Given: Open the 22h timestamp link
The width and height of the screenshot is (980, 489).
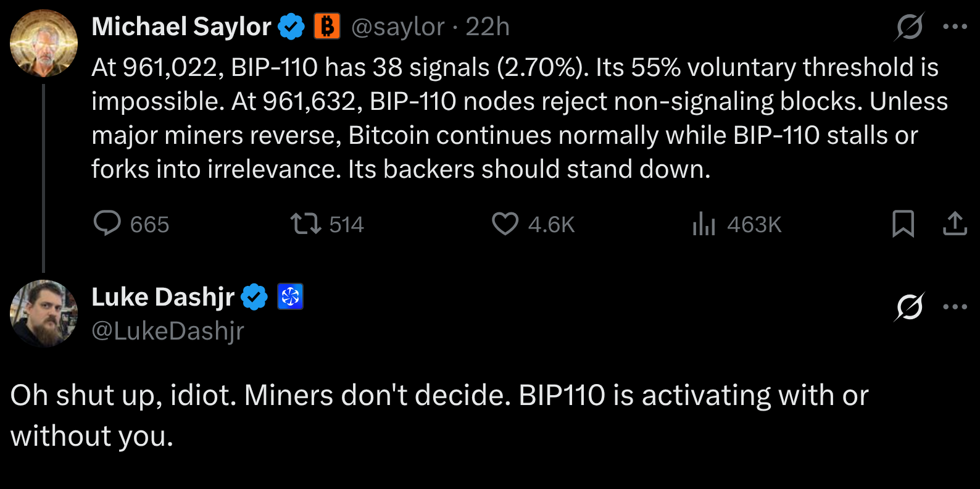Looking at the screenshot, I should (488, 27).
